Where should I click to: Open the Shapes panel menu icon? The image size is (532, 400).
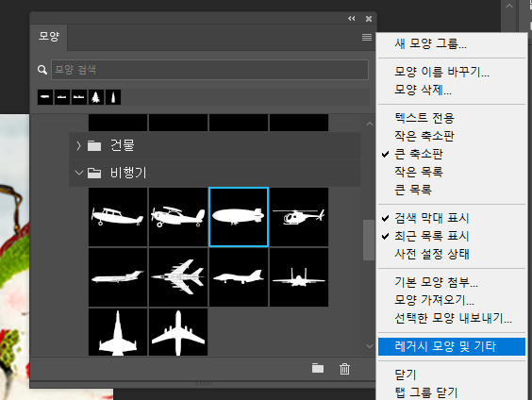pyautogui.click(x=367, y=37)
